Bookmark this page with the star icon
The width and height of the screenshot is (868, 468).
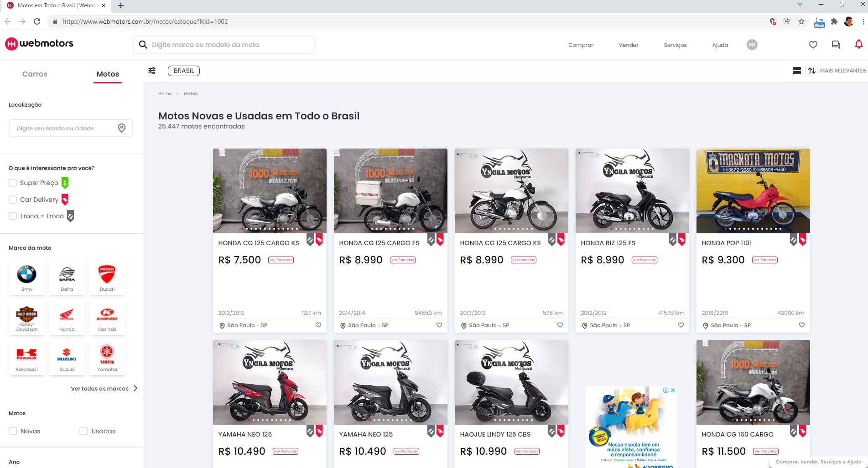[x=801, y=21]
